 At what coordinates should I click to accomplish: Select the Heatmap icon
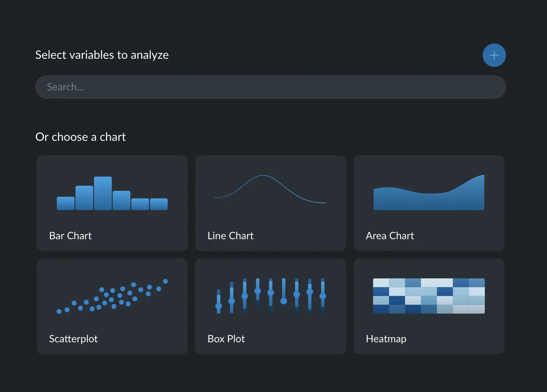tap(428, 296)
